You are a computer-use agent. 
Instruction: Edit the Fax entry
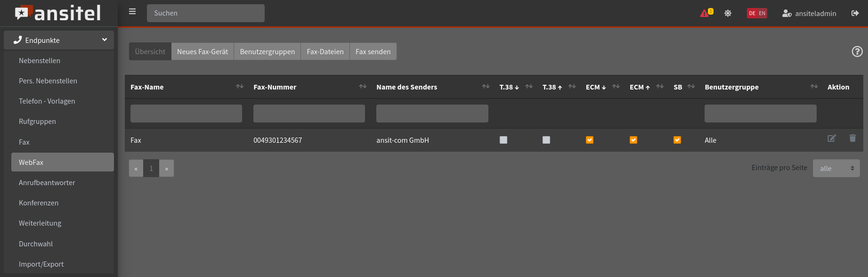832,138
